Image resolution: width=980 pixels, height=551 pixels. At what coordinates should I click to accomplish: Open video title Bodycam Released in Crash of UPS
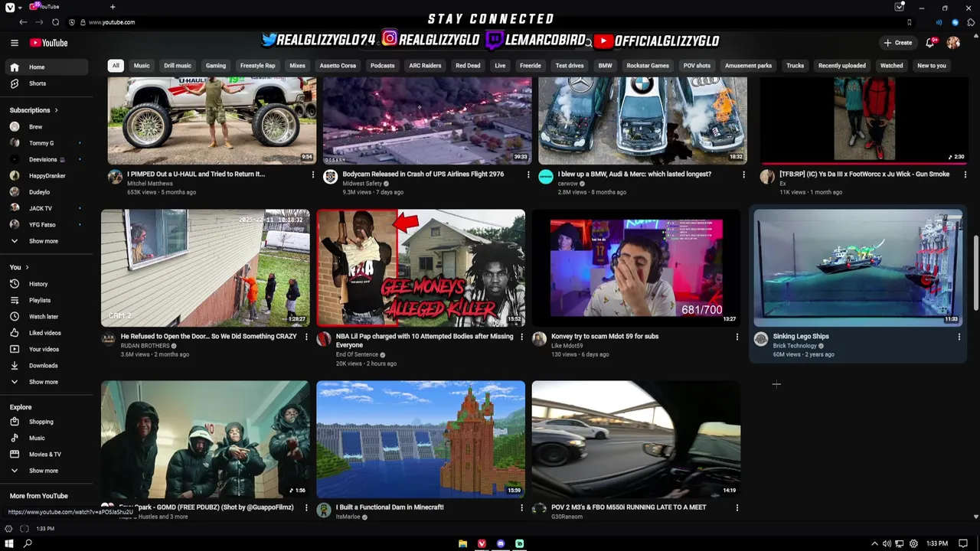(x=423, y=174)
